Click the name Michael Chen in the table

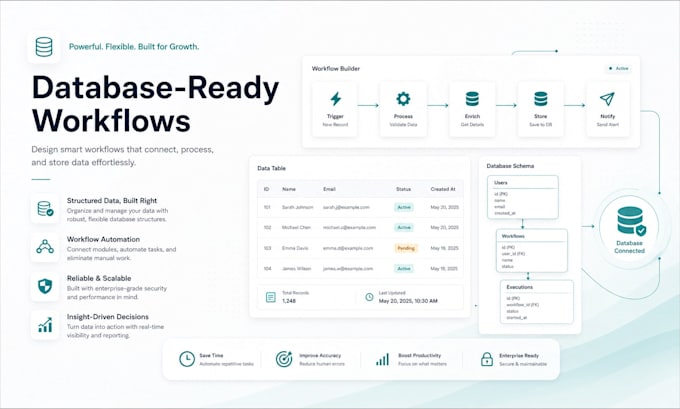click(296, 227)
